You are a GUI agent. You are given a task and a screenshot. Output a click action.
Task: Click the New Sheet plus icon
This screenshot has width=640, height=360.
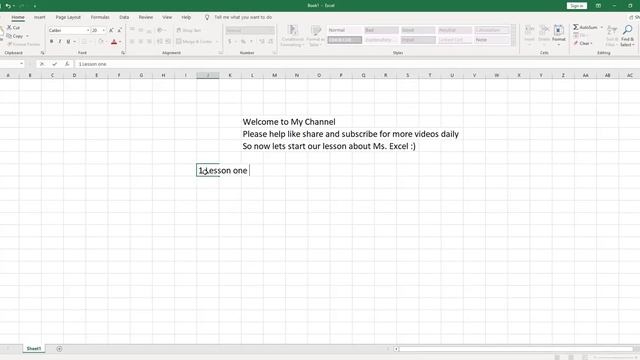click(x=59, y=349)
